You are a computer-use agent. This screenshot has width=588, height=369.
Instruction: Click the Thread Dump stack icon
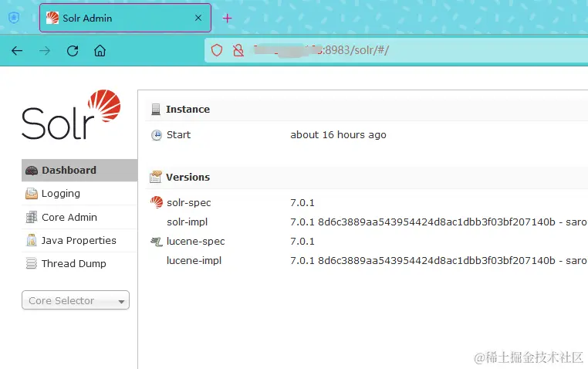coord(32,263)
